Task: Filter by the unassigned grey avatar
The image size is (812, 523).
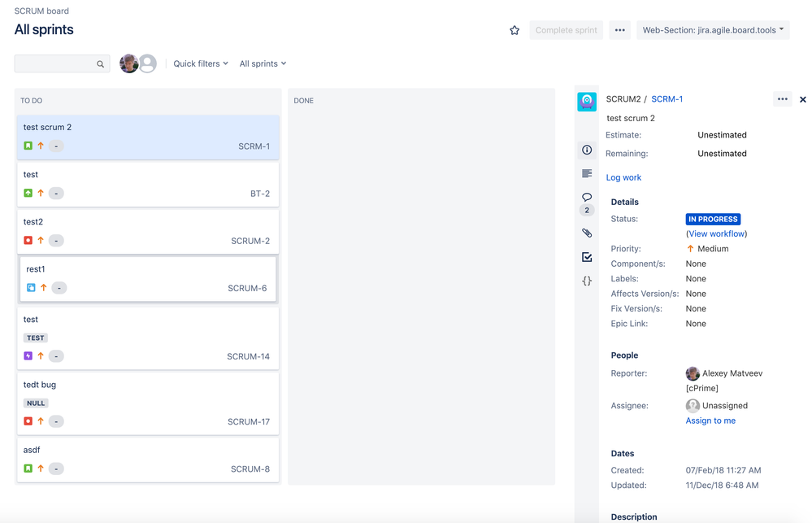Action: [148, 63]
